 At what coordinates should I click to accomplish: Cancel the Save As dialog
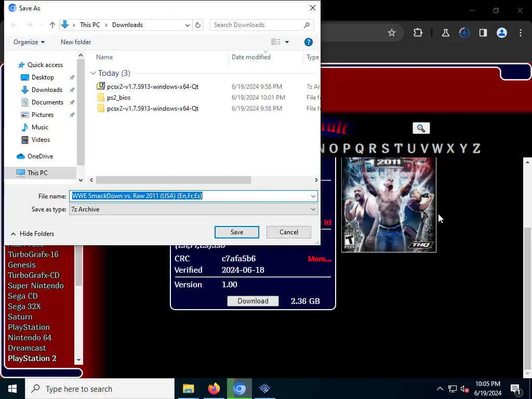[x=289, y=232]
